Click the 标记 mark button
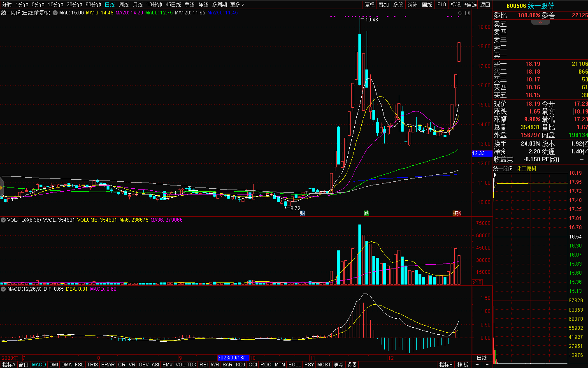588x368 pixels. (456, 5)
